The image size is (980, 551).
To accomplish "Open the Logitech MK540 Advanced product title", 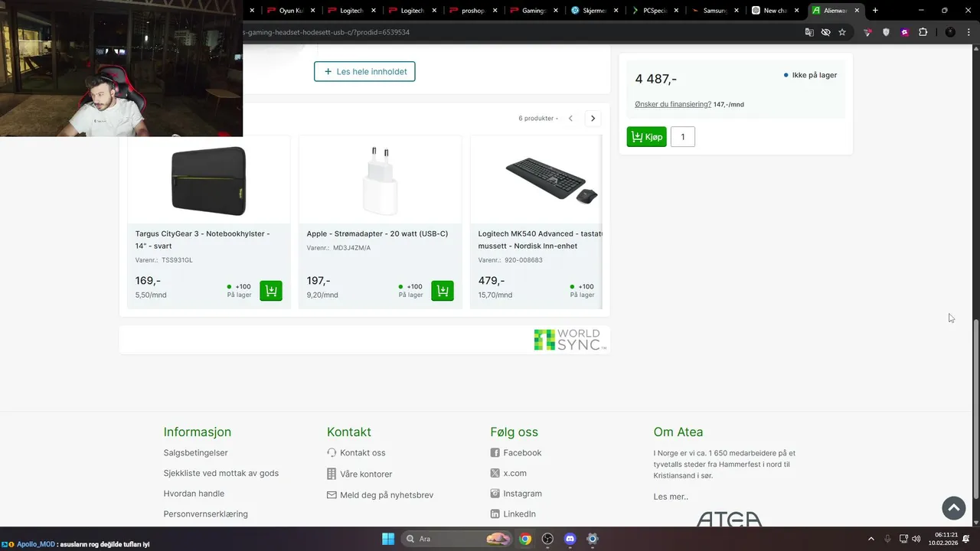I will coord(540,240).
